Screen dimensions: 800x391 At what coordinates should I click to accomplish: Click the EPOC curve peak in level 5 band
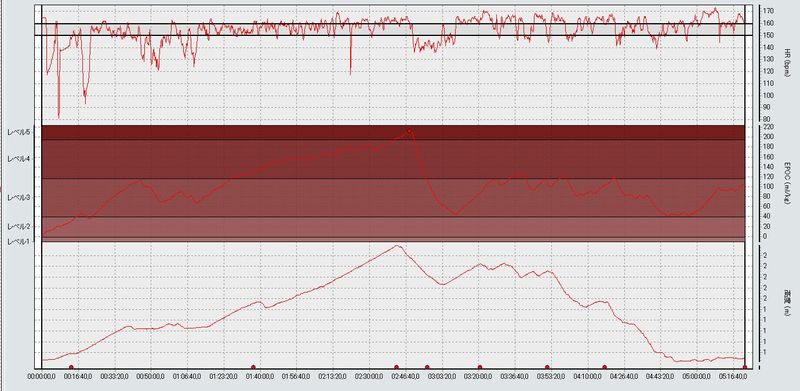pyautogui.click(x=409, y=131)
